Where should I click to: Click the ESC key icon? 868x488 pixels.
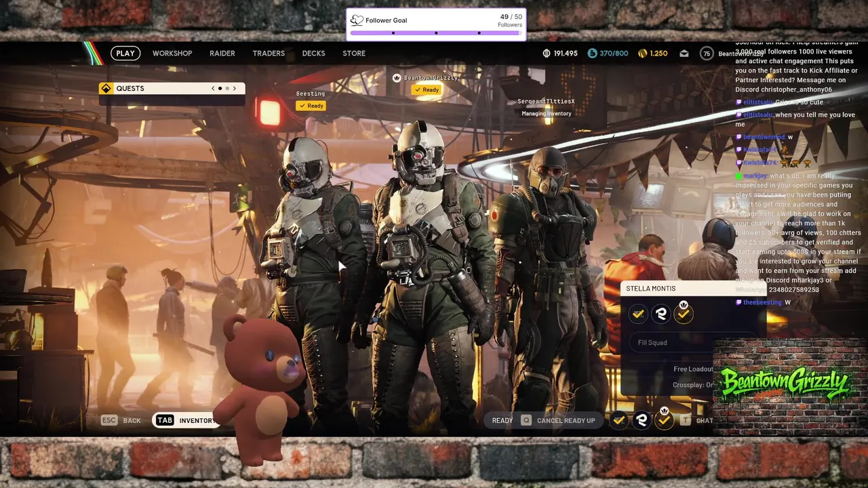[109, 420]
